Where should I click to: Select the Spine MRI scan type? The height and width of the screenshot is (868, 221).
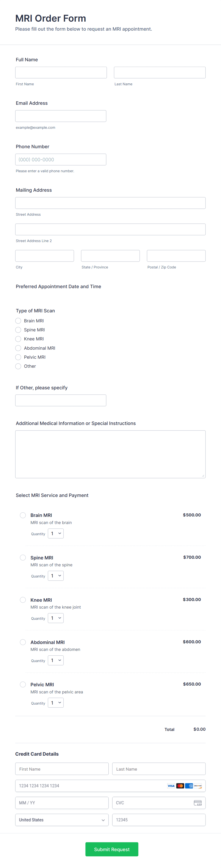pyautogui.click(x=18, y=329)
